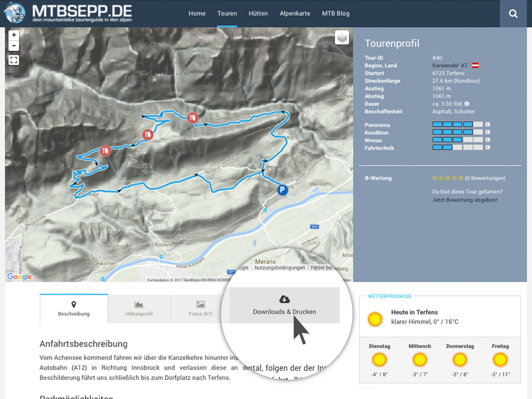The height and width of the screenshot is (399, 532).
Task: Open the Alpenkarte page
Action: [295, 13]
